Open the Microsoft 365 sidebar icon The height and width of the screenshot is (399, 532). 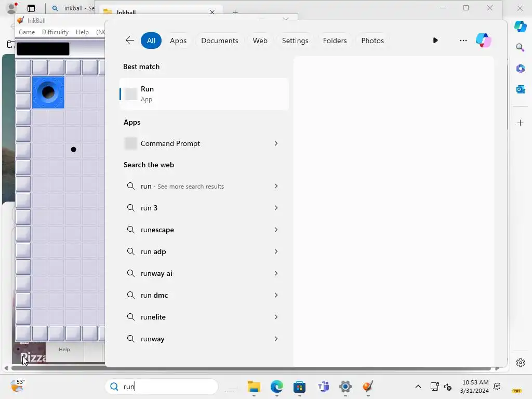point(521,69)
